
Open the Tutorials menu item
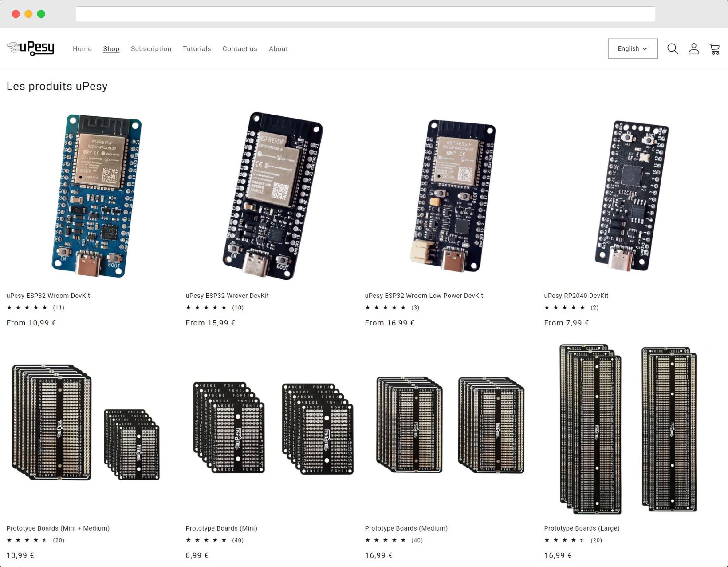point(197,49)
